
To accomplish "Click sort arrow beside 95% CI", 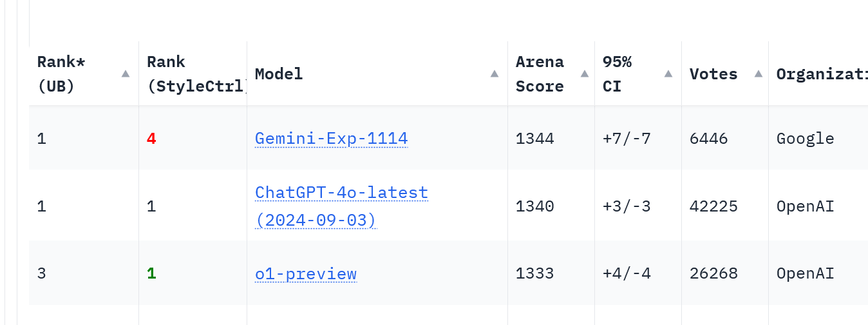I will [x=668, y=74].
